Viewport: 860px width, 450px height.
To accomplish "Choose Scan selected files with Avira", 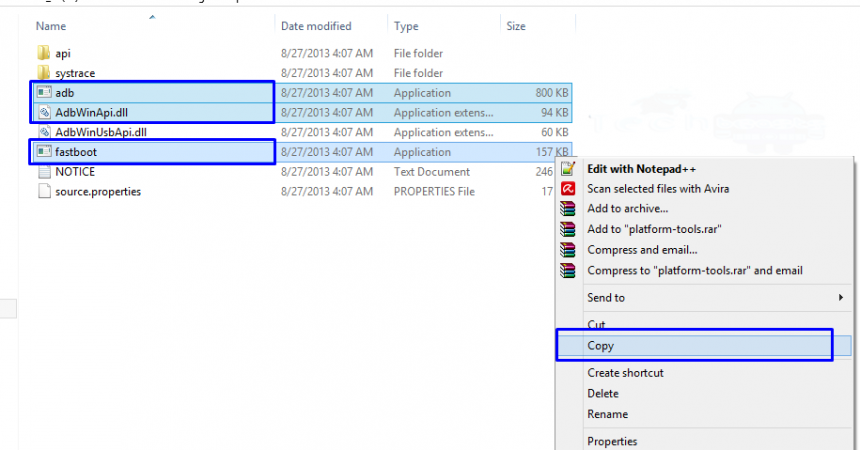I will click(658, 189).
